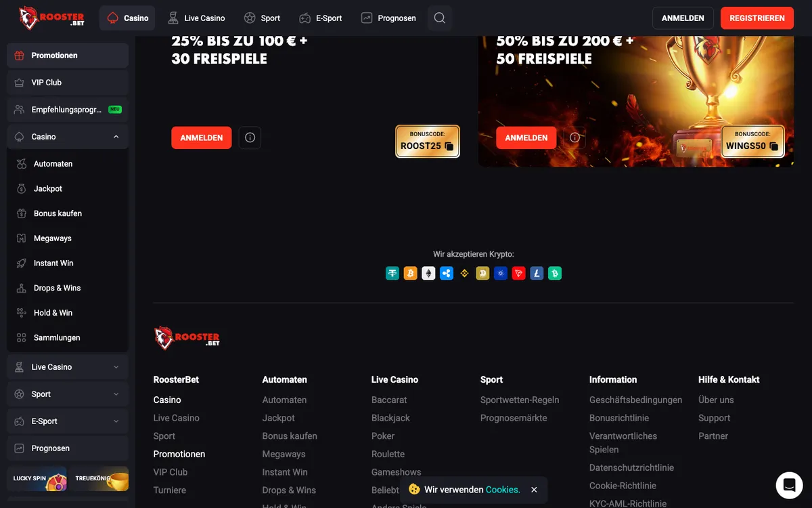Click ANMELDEN under the 25% bonus
The image size is (812, 508).
click(202, 137)
